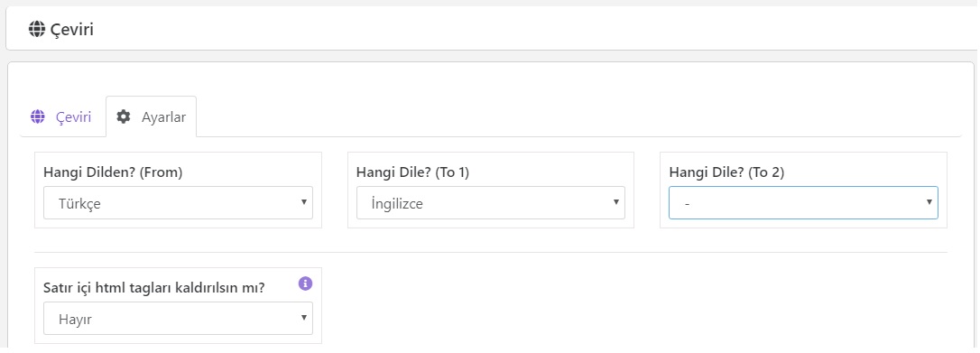
Task: Click the Hangi Dile? (To 2) label
Action: [x=726, y=173]
